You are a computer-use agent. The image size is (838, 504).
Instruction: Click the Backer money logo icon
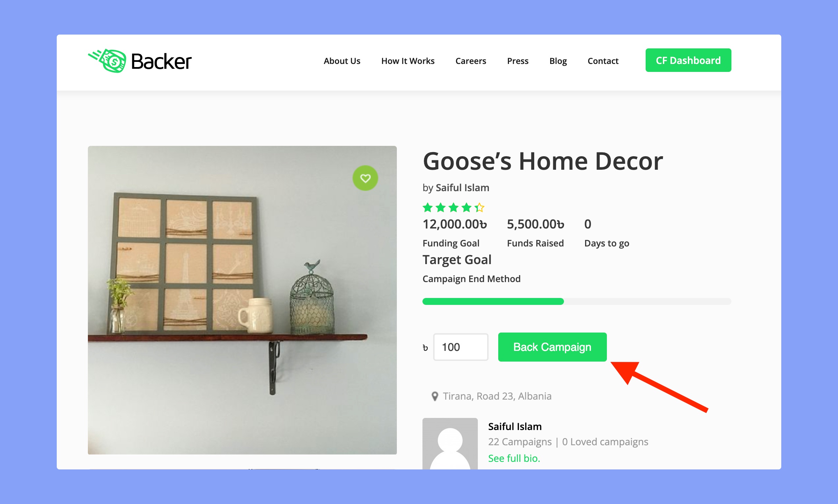[x=107, y=61]
